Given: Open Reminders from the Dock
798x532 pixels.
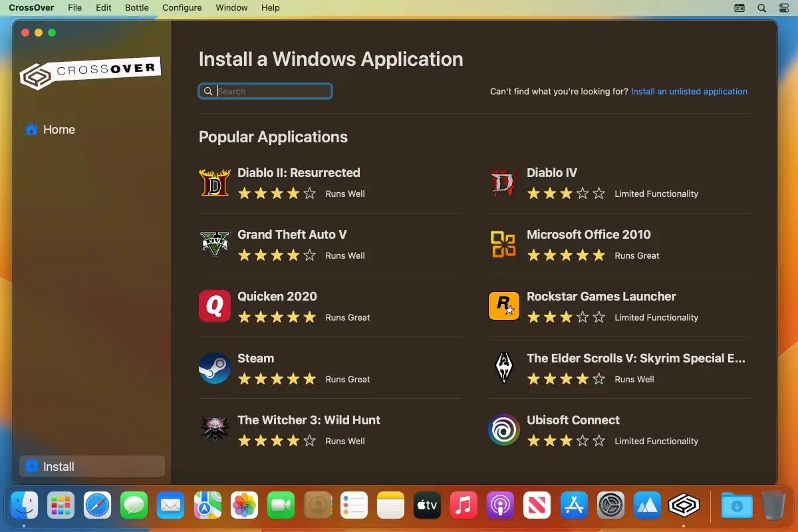Looking at the screenshot, I should click(354, 506).
